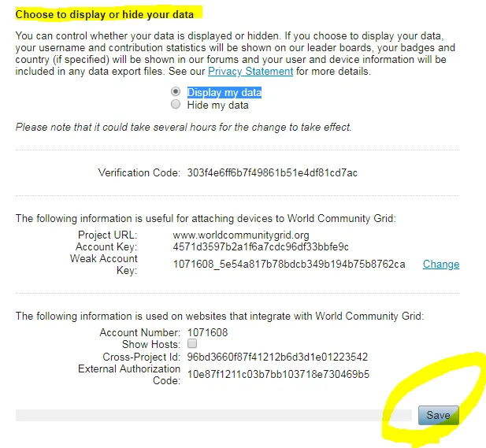486x448 pixels.
Task: Click the Verification Code label
Action: point(139,172)
